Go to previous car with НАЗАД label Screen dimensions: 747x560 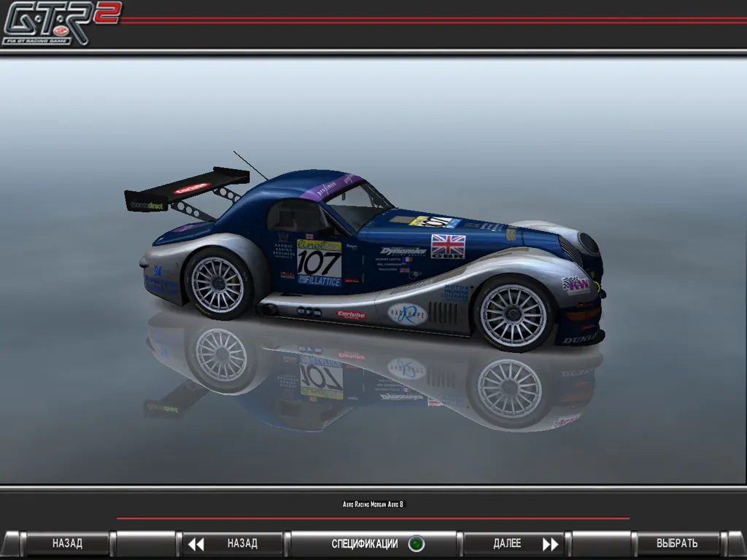[x=242, y=543]
